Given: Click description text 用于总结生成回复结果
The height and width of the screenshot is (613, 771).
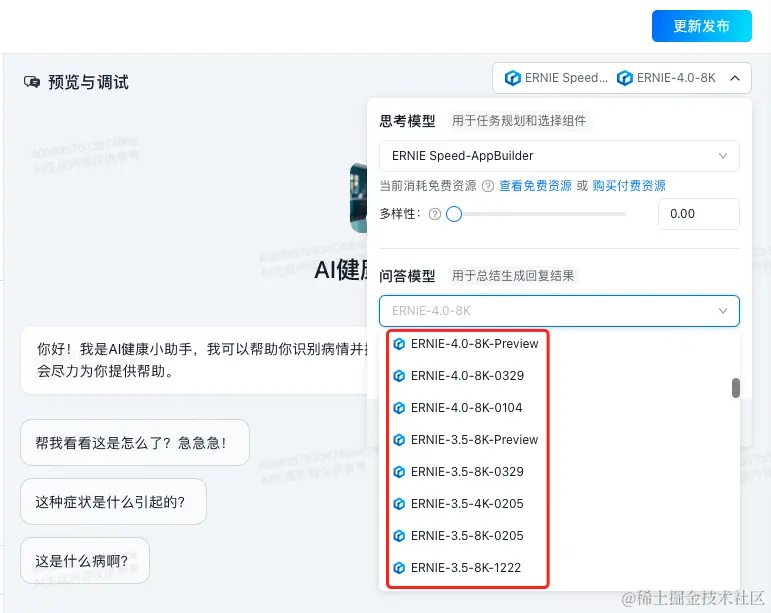Looking at the screenshot, I should pyautogui.click(x=513, y=276).
